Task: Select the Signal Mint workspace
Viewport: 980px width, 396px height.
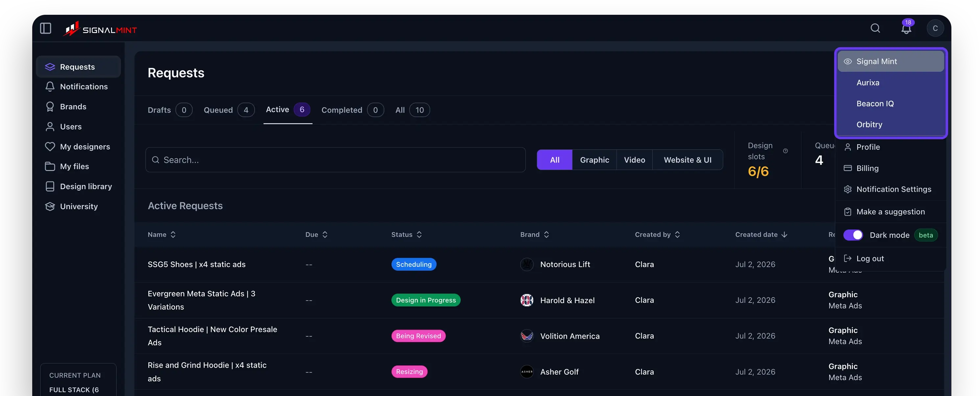Action: point(891,61)
